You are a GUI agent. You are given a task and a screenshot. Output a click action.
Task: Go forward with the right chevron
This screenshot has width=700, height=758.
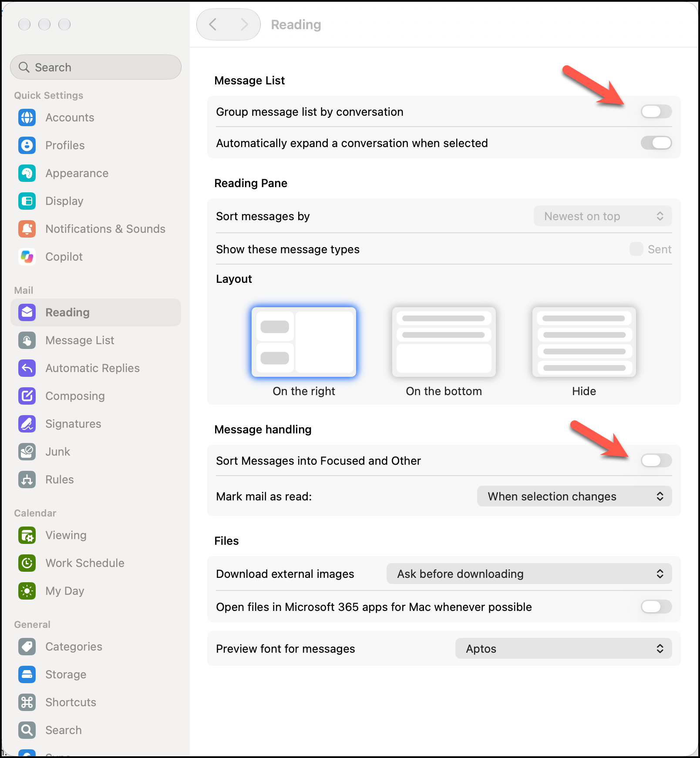pyautogui.click(x=244, y=24)
